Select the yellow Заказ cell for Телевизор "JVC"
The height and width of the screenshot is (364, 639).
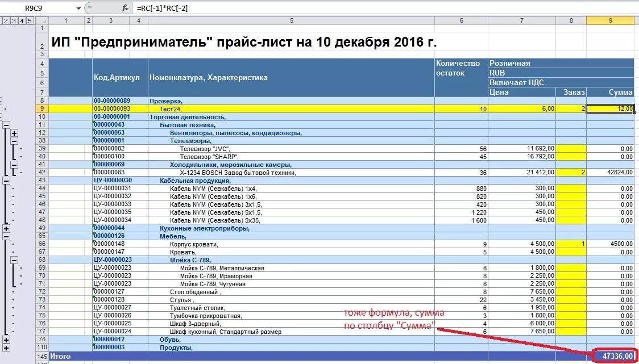tap(571, 149)
